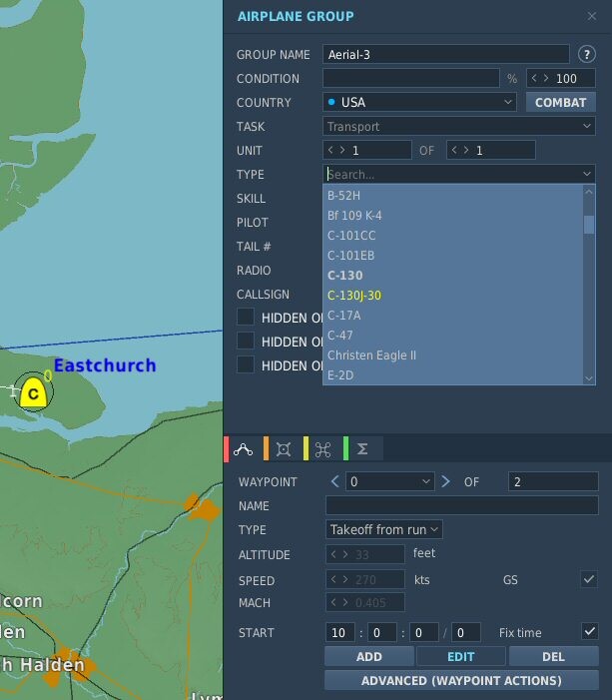Go to previous waypoint arrow
Screen dimensions: 612x700
point(335,481)
